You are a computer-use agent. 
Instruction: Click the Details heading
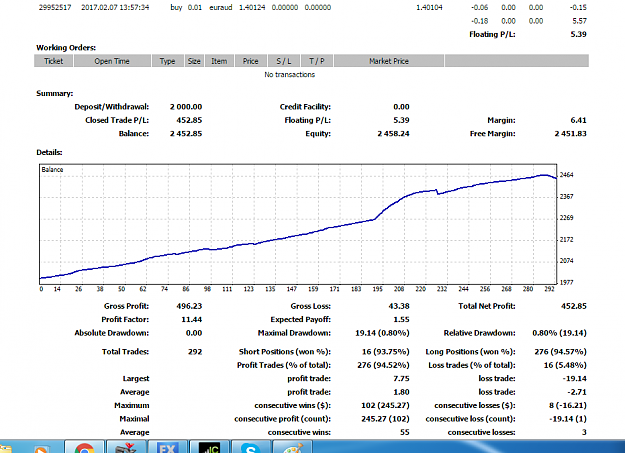tap(49, 152)
